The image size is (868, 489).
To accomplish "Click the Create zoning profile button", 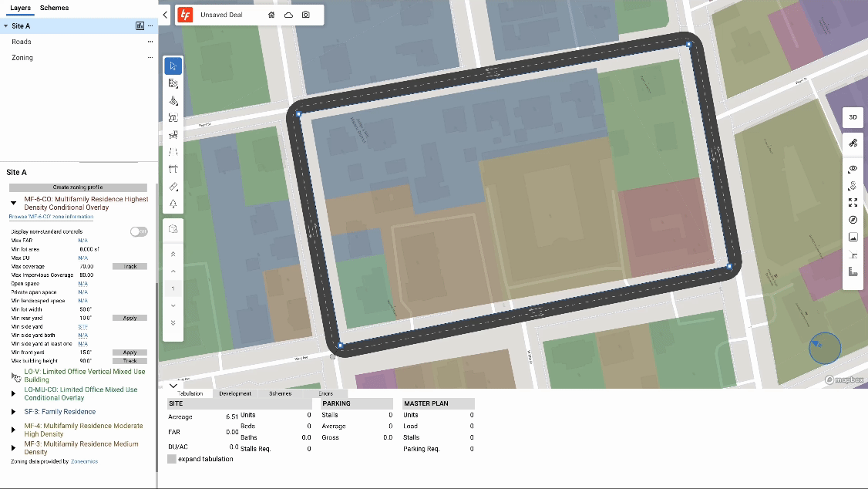I will point(77,187).
